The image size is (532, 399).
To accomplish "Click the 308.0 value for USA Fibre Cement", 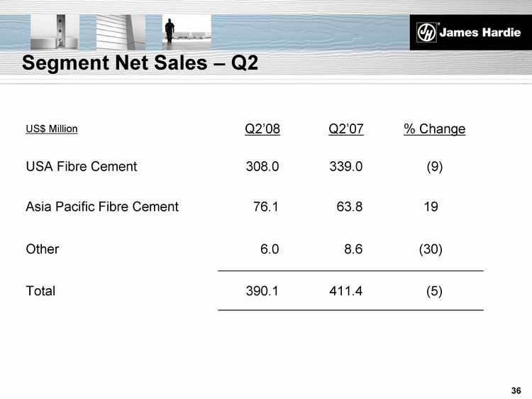I will 262,167.
